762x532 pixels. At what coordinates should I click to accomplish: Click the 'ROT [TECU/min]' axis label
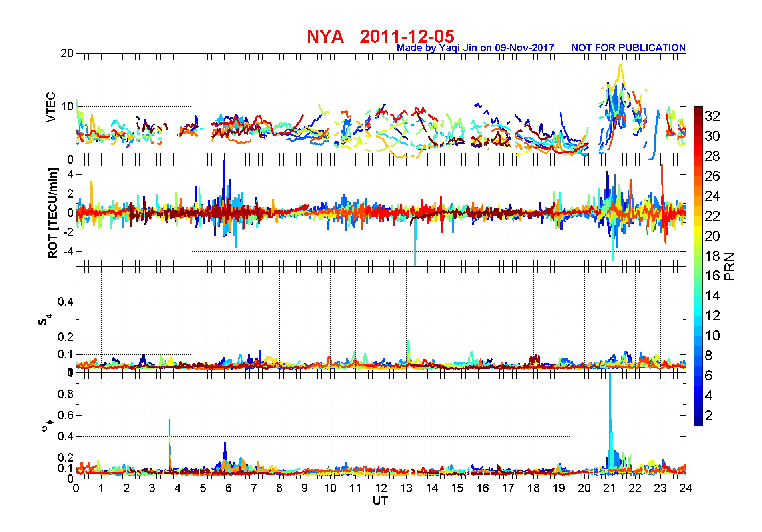point(53,213)
